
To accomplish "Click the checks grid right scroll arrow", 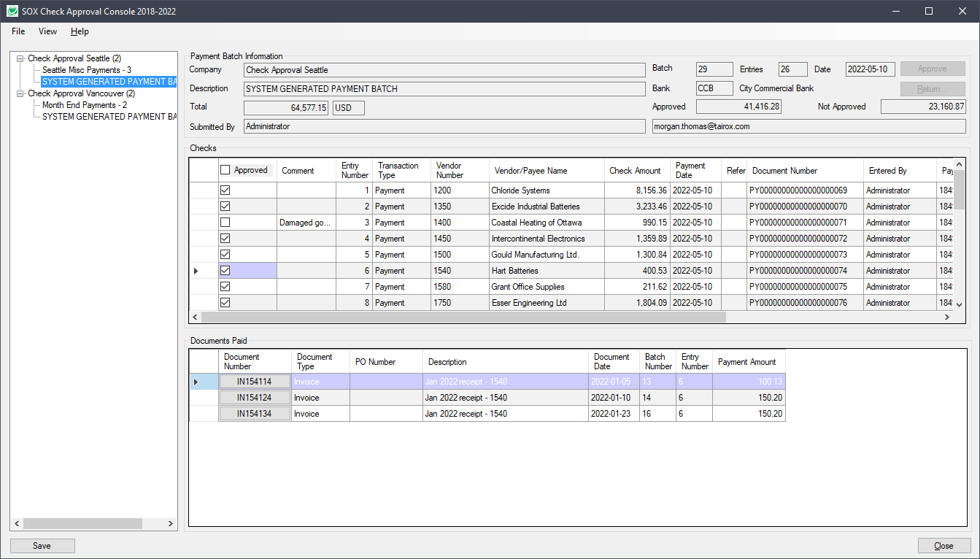I will (947, 317).
